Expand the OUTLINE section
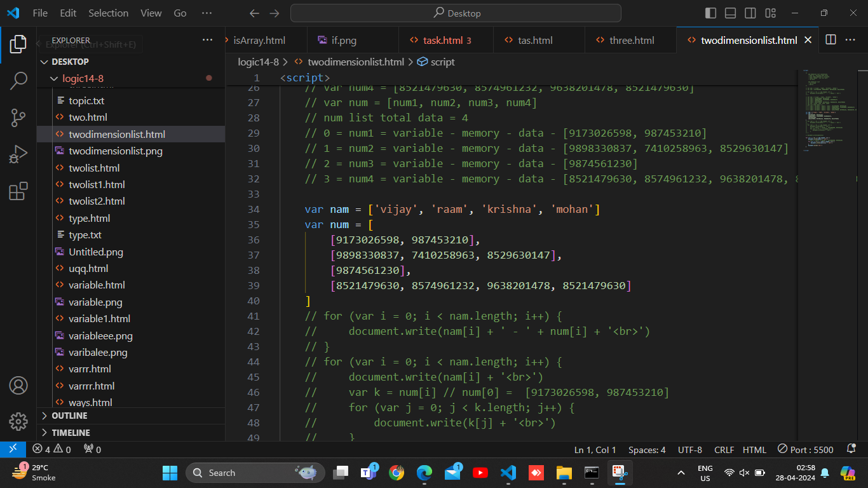868x488 pixels. [x=70, y=416]
